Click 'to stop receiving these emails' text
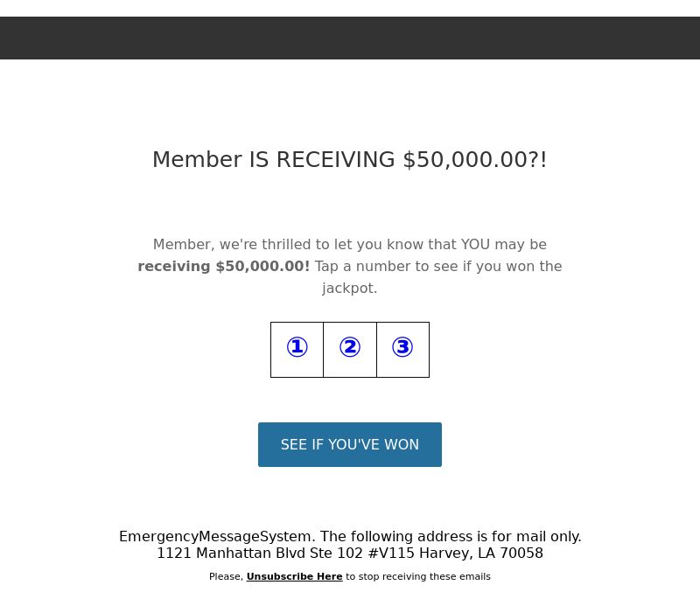The image size is (700, 592). pos(418,577)
